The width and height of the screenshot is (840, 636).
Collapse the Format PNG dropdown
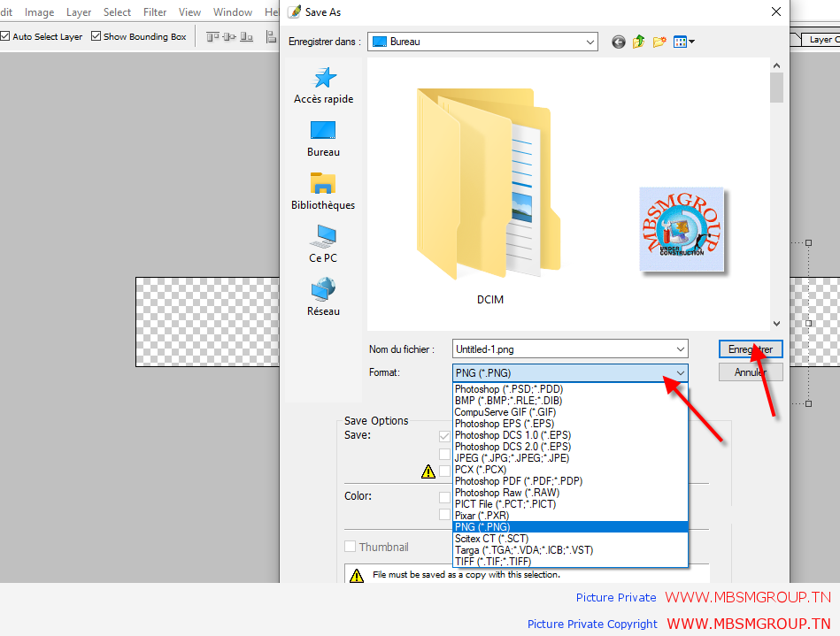tap(681, 372)
